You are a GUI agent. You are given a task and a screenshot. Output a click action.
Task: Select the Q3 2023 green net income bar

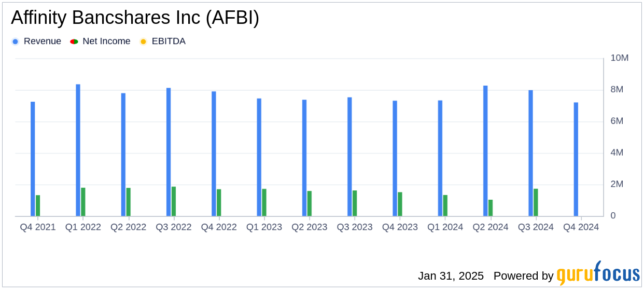point(355,203)
